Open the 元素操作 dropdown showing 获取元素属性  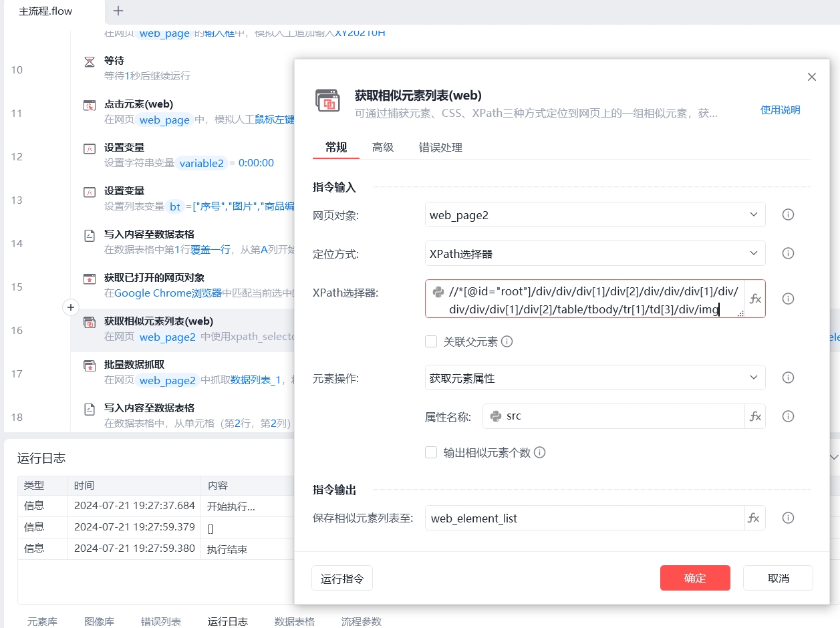point(595,377)
